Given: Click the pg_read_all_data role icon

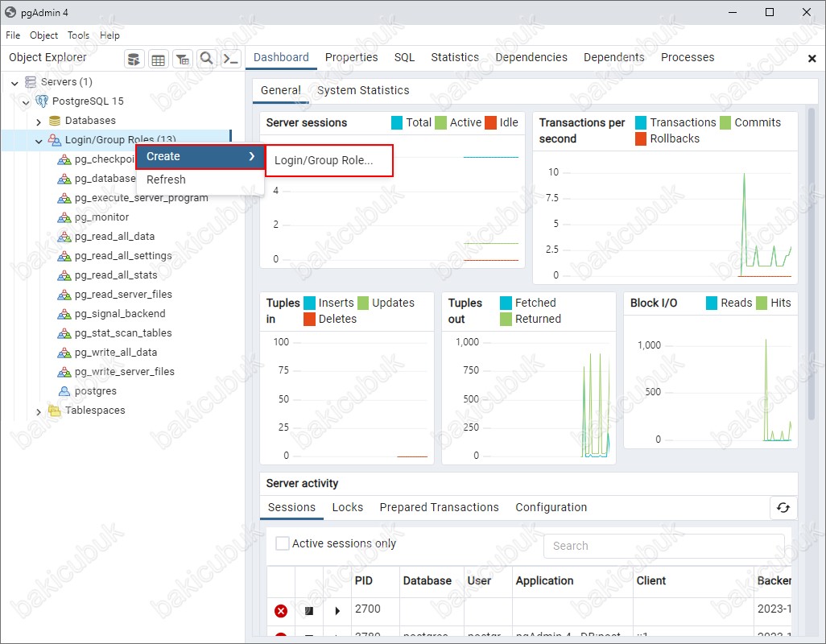Looking at the screenshot, I should click(x=64, y=237).
